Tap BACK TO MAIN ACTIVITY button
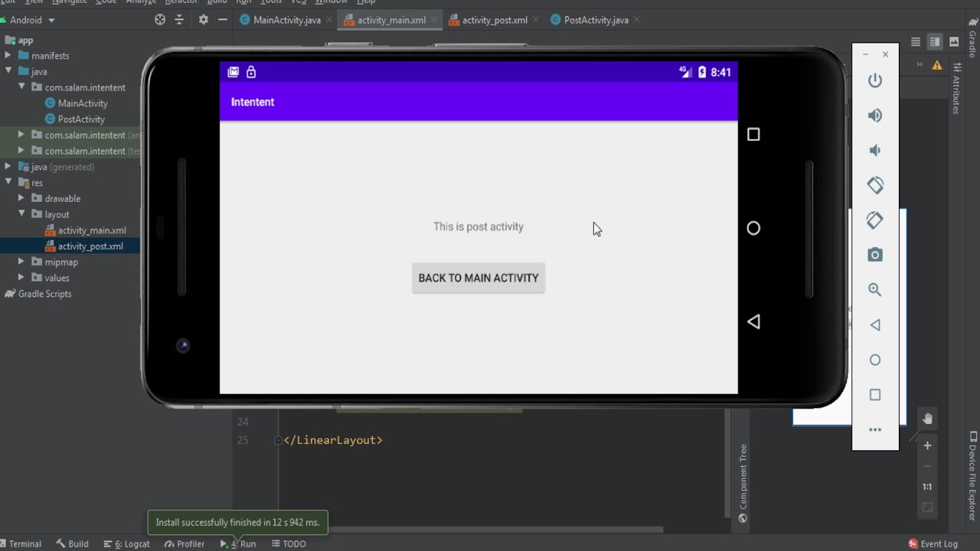The width and height of the screenshot is (980, 551). (479, 278)
